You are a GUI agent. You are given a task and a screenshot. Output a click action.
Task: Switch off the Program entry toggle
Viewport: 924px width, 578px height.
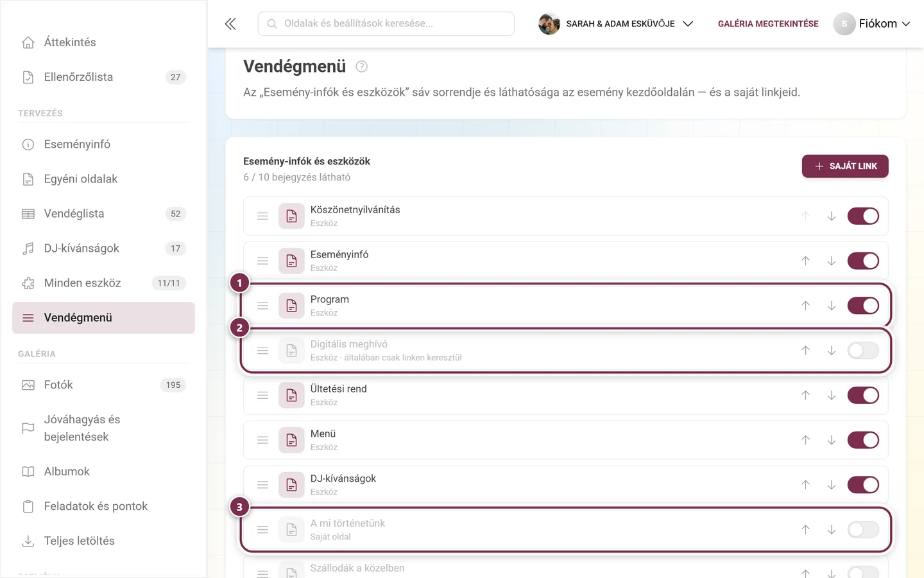[863, 306]
